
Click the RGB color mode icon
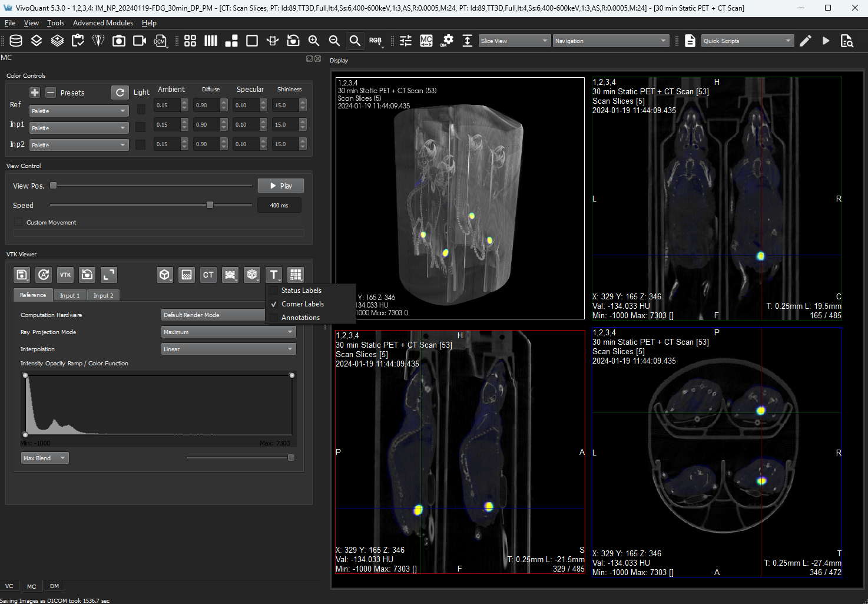(376, 41)
